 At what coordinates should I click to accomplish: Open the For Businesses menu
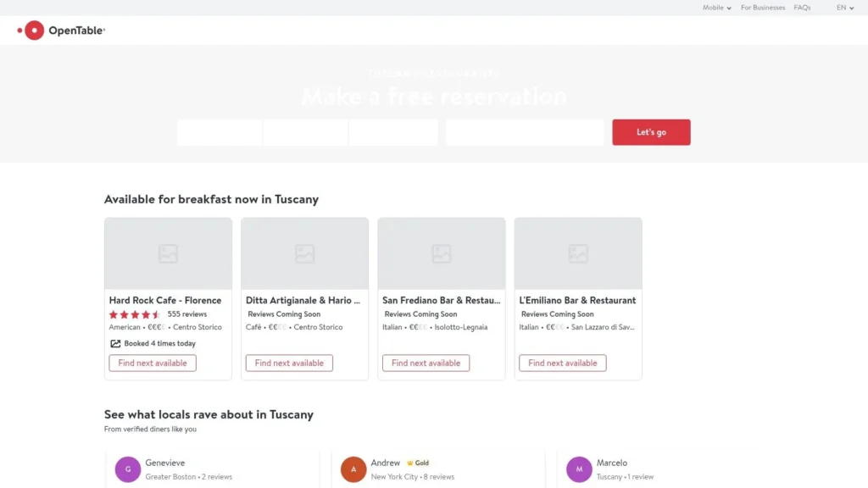[x=762, y=8]
